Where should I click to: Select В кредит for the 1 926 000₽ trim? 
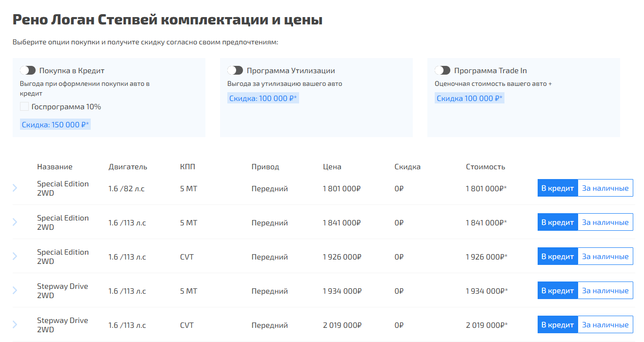[x=558, y=256]
